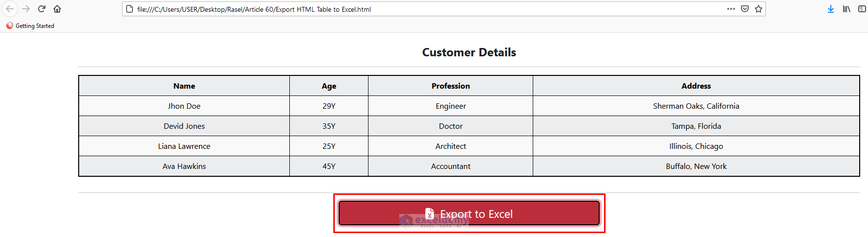Open the Getting Started bookmark

(x=30, y=26)
